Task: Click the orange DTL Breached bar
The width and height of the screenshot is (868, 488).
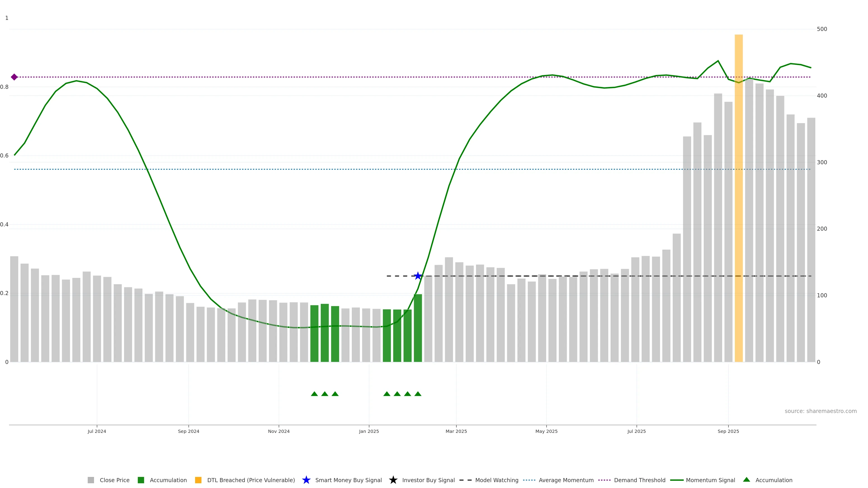Action: pyautogui.click(x=739, y=202)
